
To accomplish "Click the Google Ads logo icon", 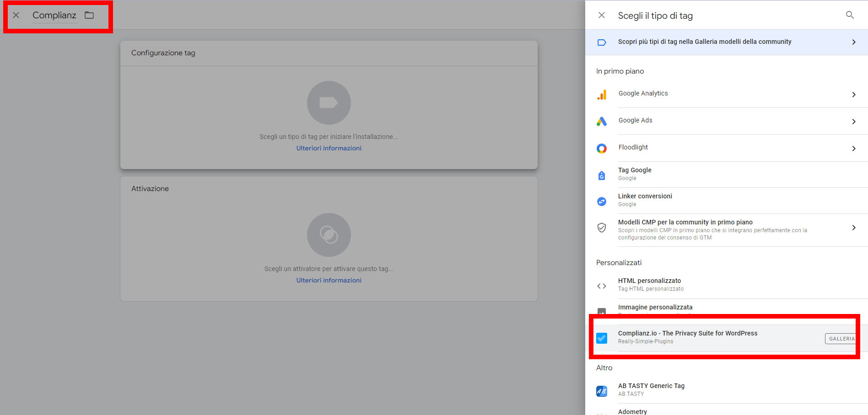I will tap(602, 121).
